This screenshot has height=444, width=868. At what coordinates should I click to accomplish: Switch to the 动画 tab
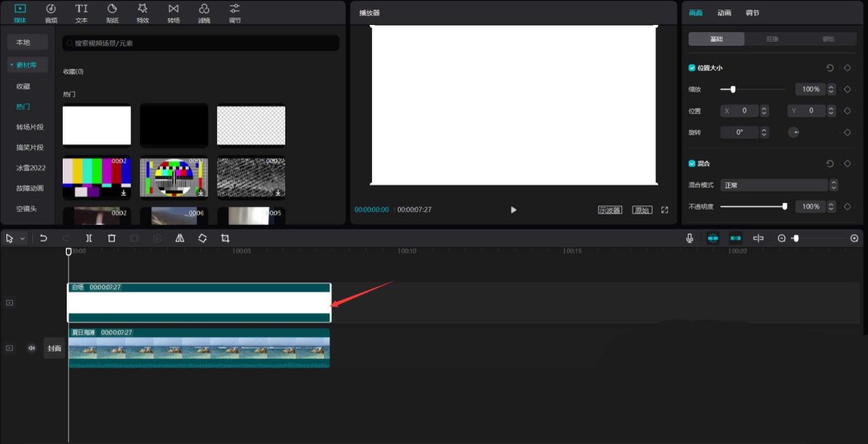[724, 13]
